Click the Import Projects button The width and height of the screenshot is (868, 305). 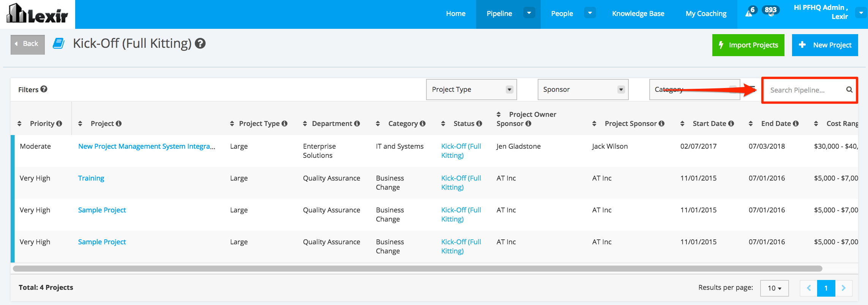pyautogui.click(x=748, y=45)
